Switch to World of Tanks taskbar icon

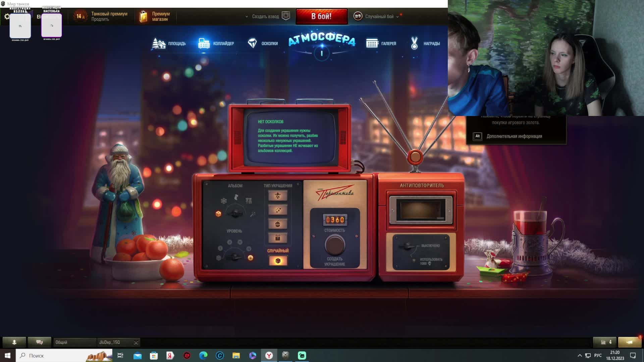pyautogui.click(x=285, y=355)
